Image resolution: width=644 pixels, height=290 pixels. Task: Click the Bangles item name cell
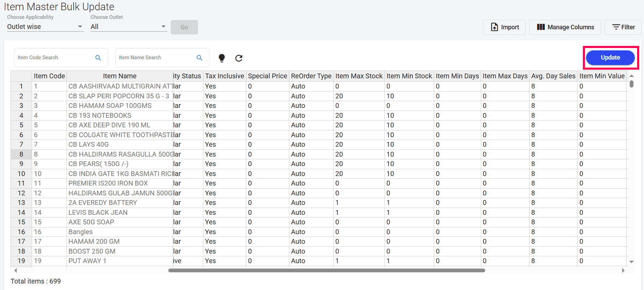120,232
